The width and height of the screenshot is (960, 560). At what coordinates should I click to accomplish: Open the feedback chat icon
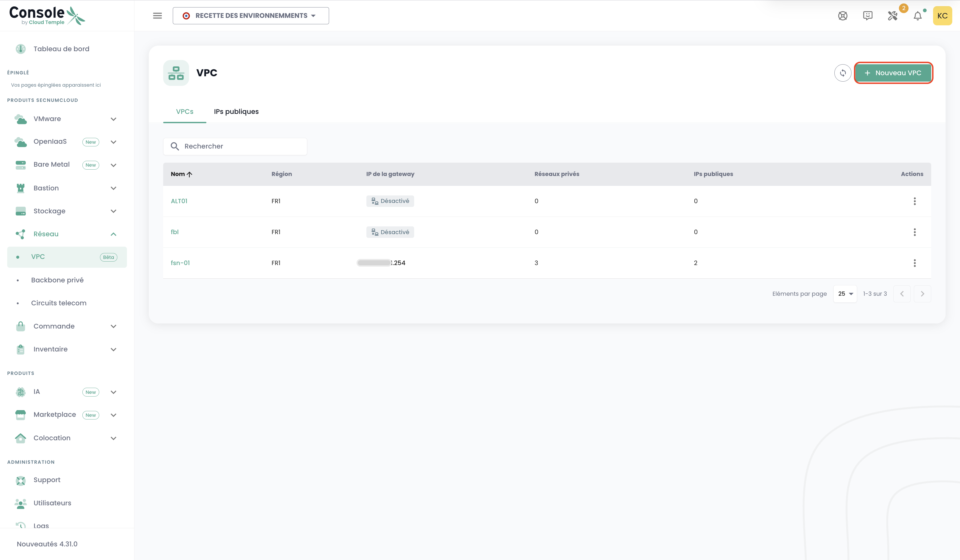point(867,16)
